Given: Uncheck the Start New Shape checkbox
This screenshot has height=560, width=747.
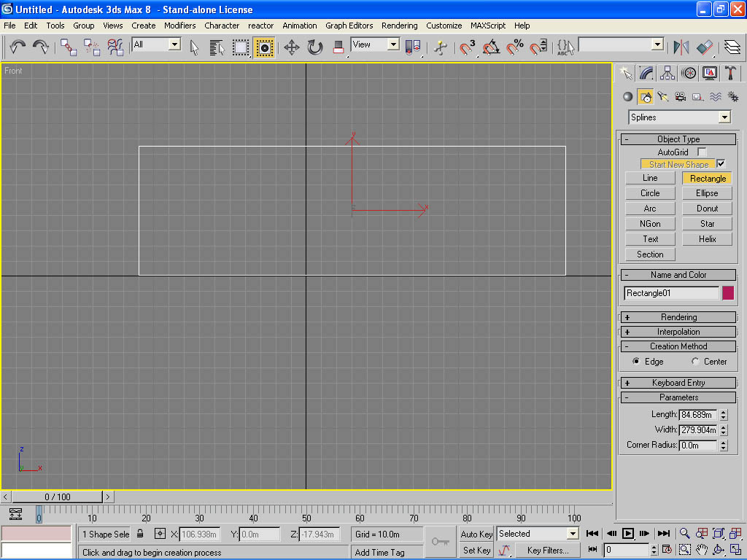Looking at the screenshot, I should (721, 163).
